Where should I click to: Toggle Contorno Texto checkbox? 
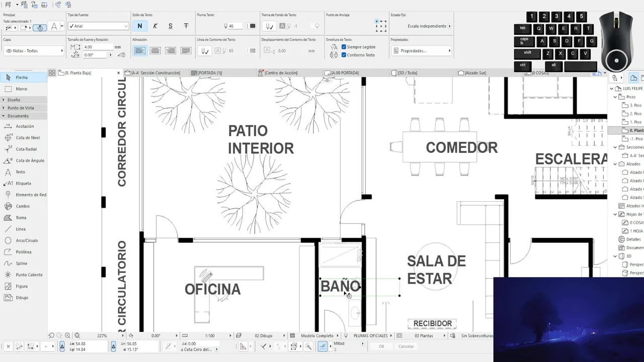(344, 55)
